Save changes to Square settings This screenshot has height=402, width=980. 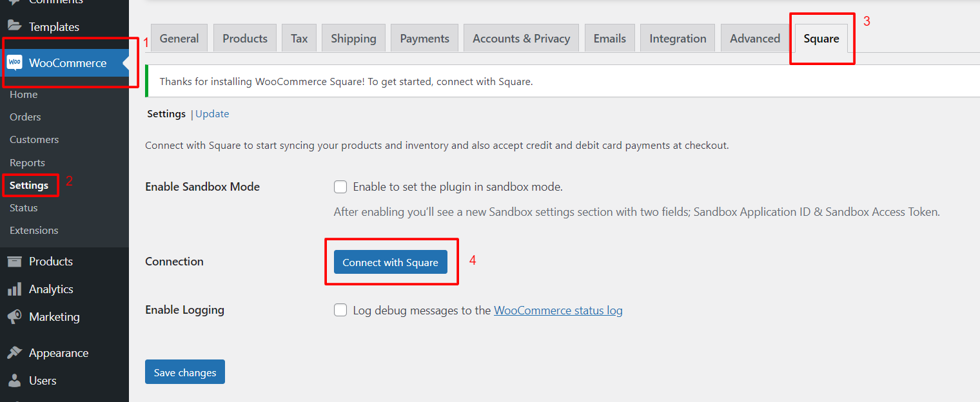coord(185,372)
